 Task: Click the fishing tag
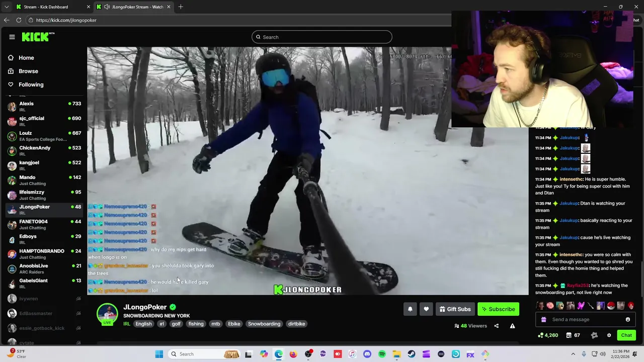[196, 324]
